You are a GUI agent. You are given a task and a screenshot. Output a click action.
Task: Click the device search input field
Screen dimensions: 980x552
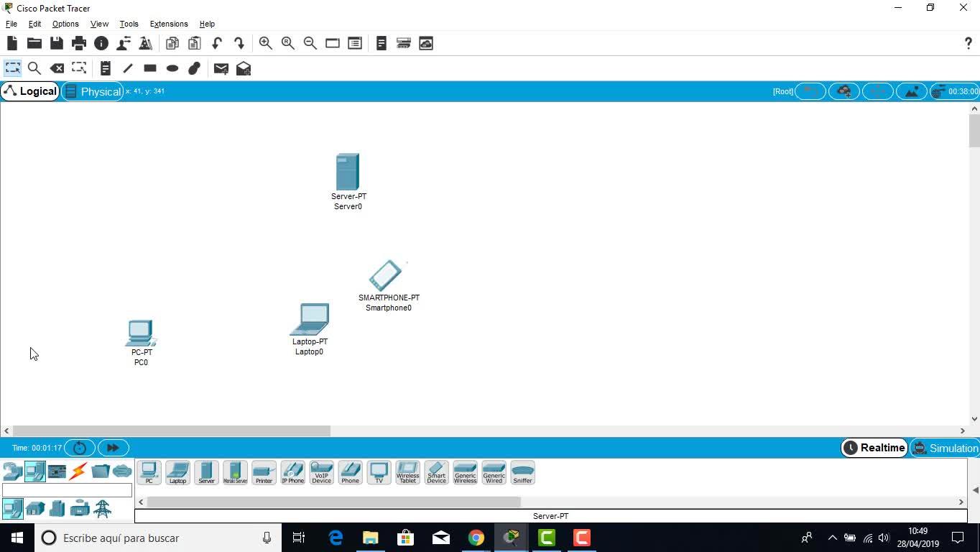67,490
